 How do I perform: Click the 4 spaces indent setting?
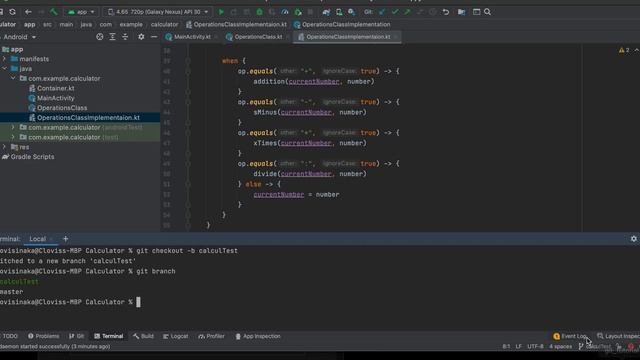click(x=560, y=347)
